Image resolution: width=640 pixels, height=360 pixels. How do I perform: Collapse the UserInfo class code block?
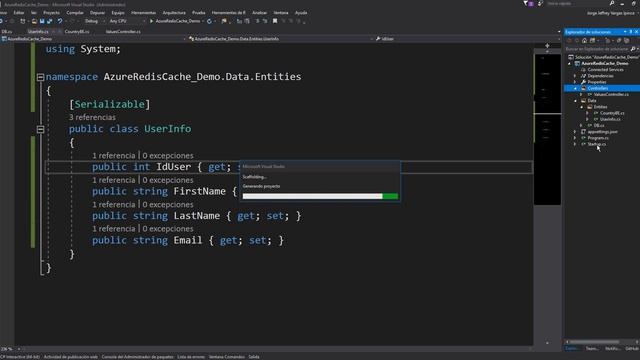40,129
